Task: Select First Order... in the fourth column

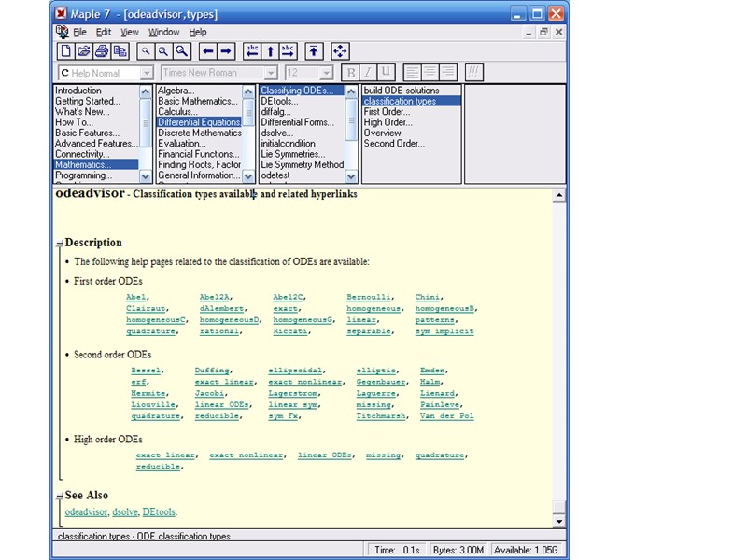Action: click(387, 111)
